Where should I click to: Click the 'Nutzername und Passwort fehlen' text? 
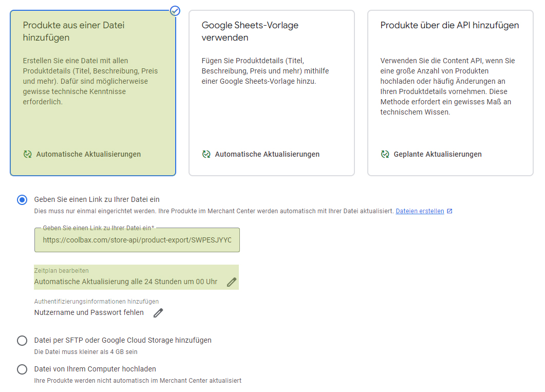89,312
